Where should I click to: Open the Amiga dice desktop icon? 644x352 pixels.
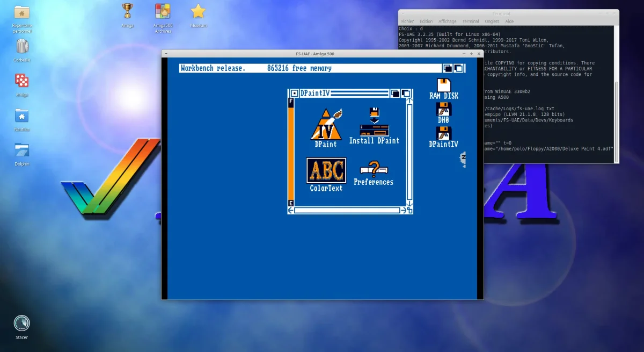tap(22, 85)
